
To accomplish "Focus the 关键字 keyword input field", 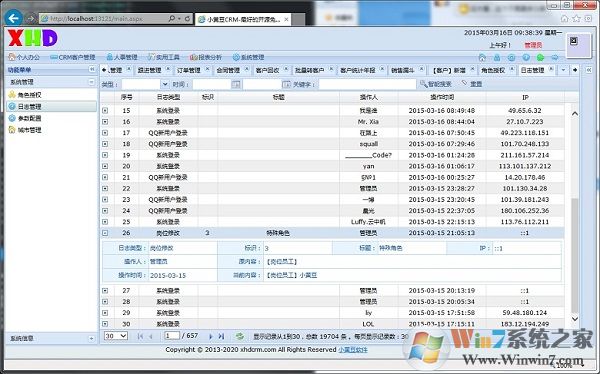I will 367,84.
